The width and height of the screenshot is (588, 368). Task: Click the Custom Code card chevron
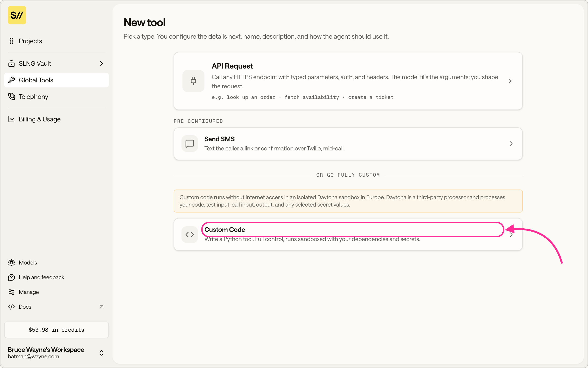pos(511,235)
